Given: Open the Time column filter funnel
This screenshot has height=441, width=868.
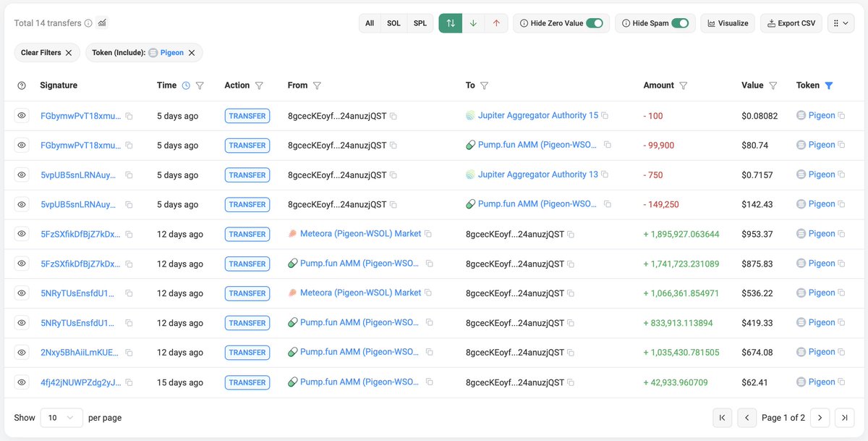Looking at the screenshot, I should click(200, 85).
